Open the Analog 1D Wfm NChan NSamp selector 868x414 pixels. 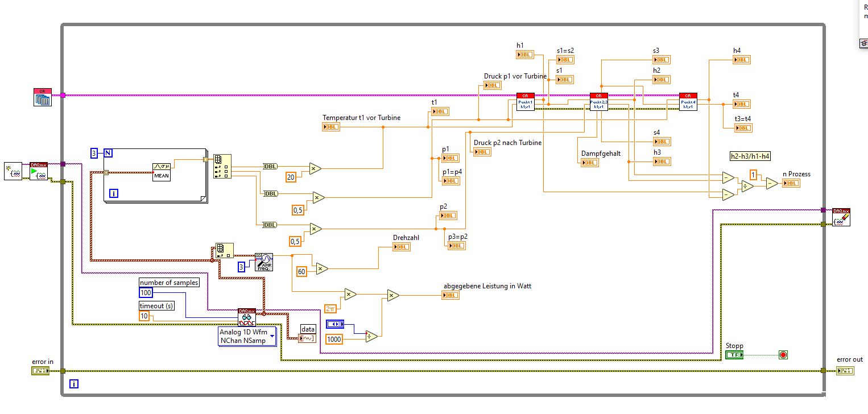click(x=247, y=336)
